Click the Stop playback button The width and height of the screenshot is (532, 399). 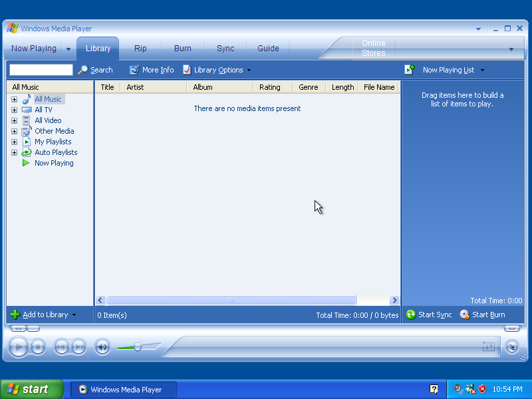[x=38, y=347]
